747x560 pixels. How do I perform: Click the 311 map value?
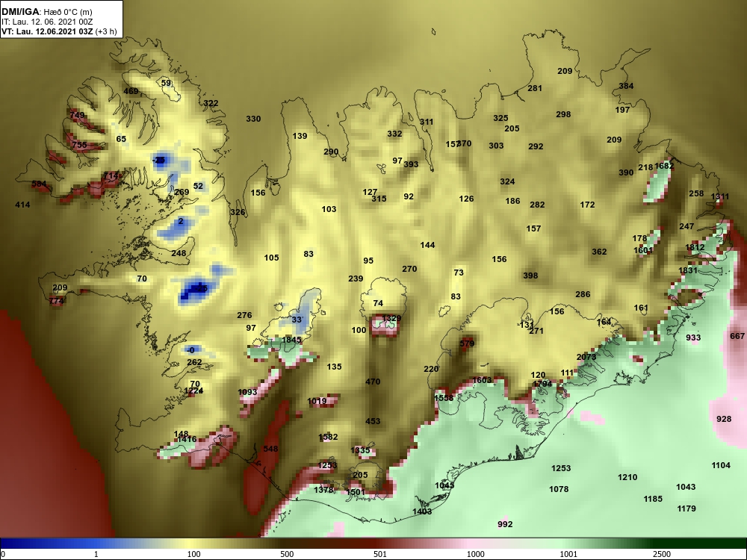(427, 122)
